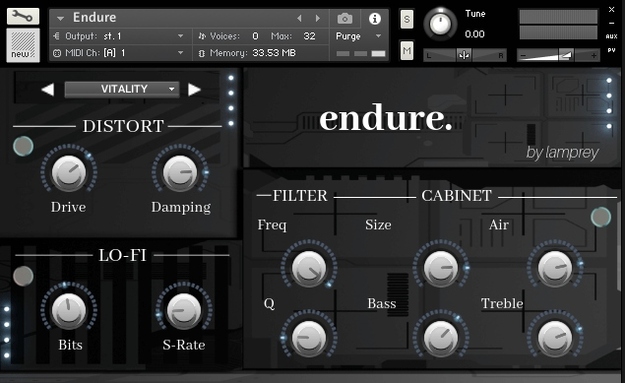Viewport: 625px width, 383px height.
Task: Click the Tune knob
Action: click(440, 24)
